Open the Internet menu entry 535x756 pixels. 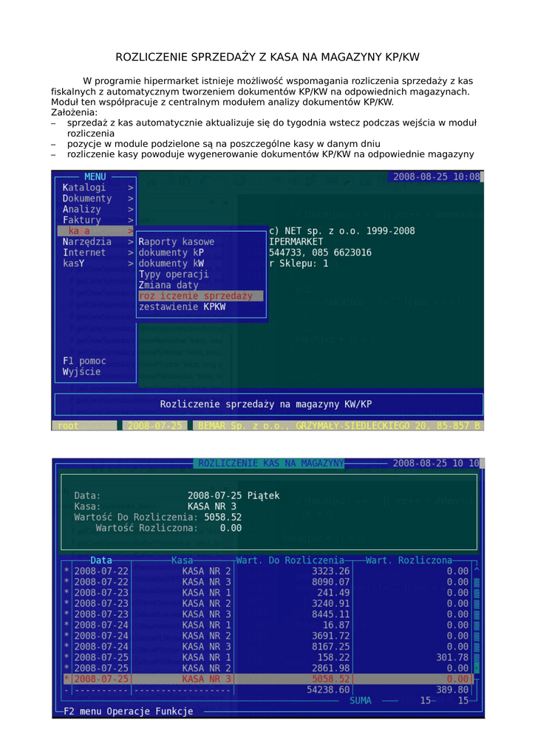(84, 252)
